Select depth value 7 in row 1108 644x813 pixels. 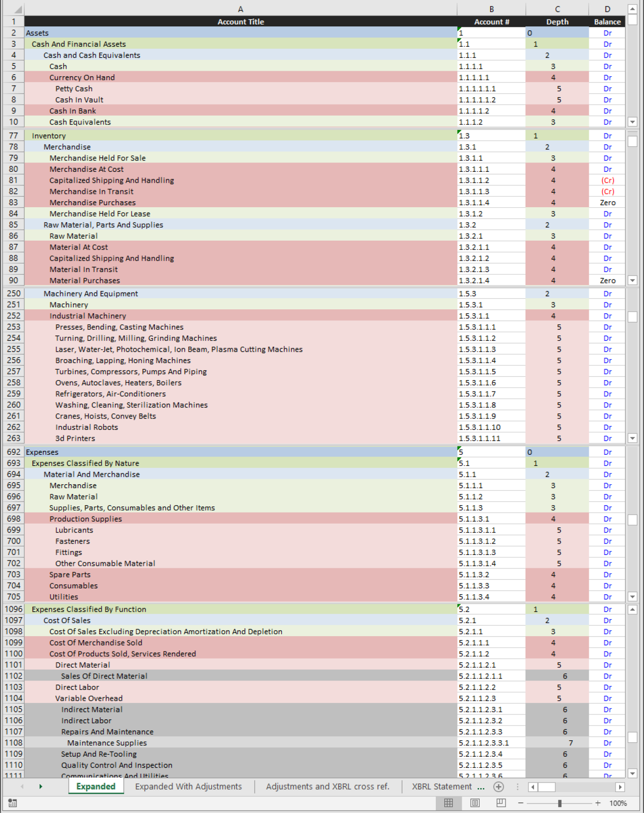pos(557,743)
